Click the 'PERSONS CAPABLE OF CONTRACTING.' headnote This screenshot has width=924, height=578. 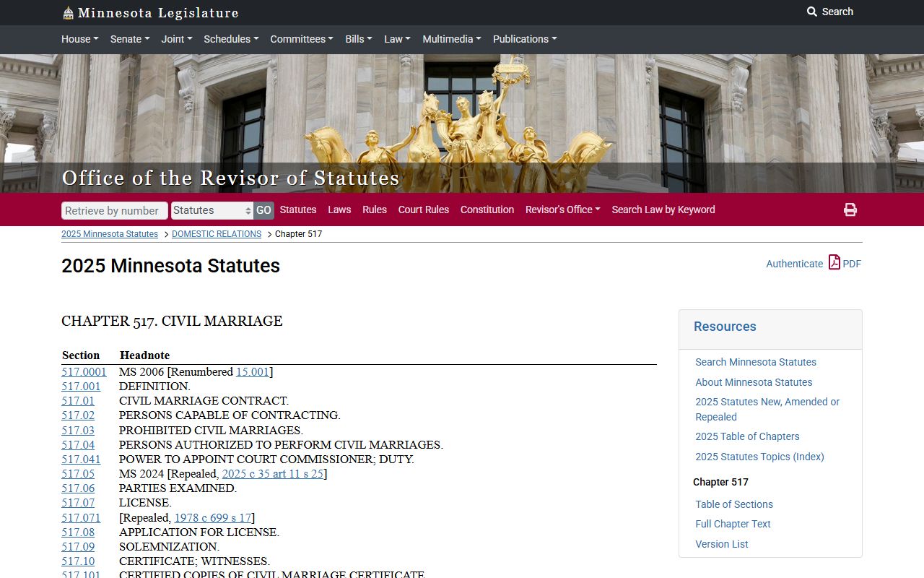point(230,415)
